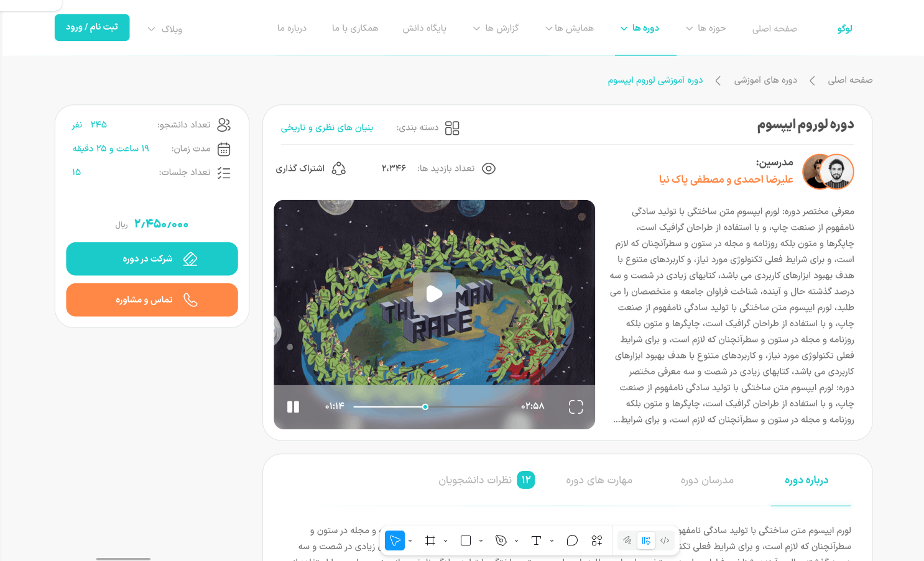The width and height of the screenshot is (924, 561).
Task: Click instructor names علیرضا احمدی و مصطفی پاک نیا
Action: coord(726,179)
